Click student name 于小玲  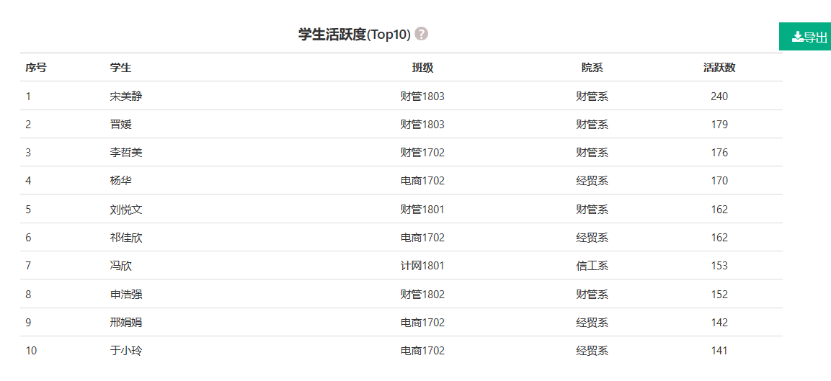[126, 350]
